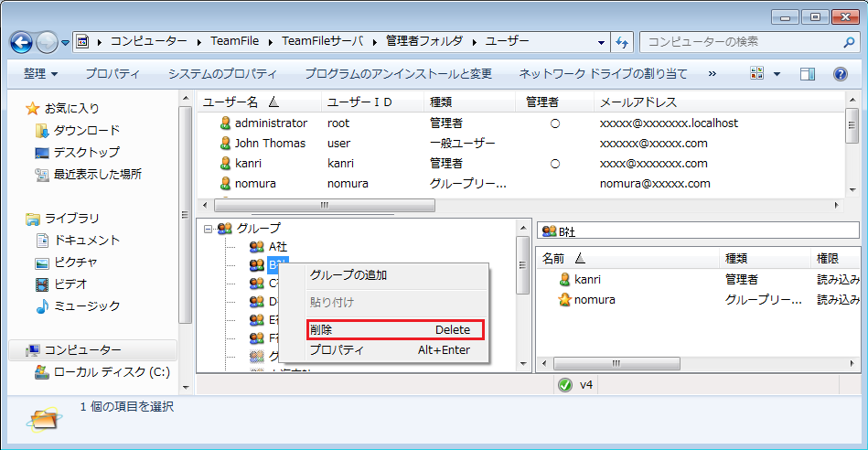Click the A社 group icon in tree
Viewport: 868px width, 450px height.
[256, 247]
